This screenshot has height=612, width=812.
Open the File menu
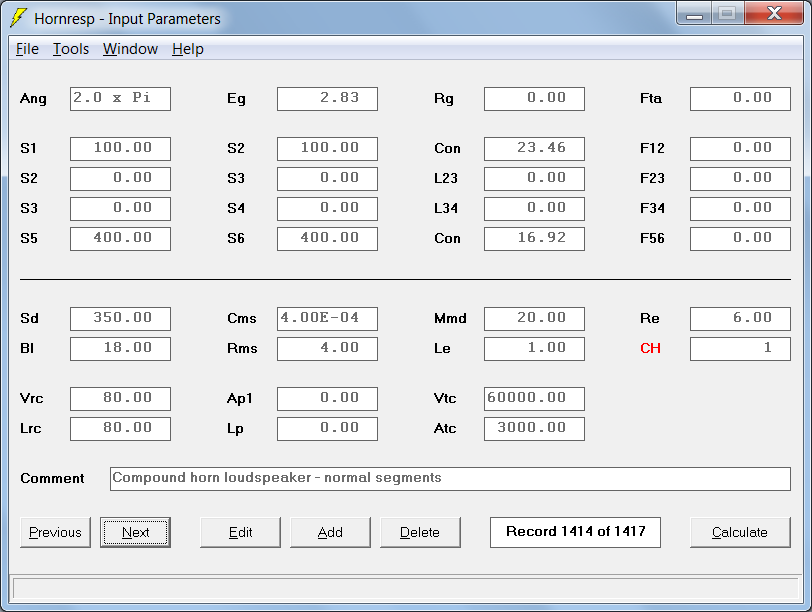click(x=27, y=49)
